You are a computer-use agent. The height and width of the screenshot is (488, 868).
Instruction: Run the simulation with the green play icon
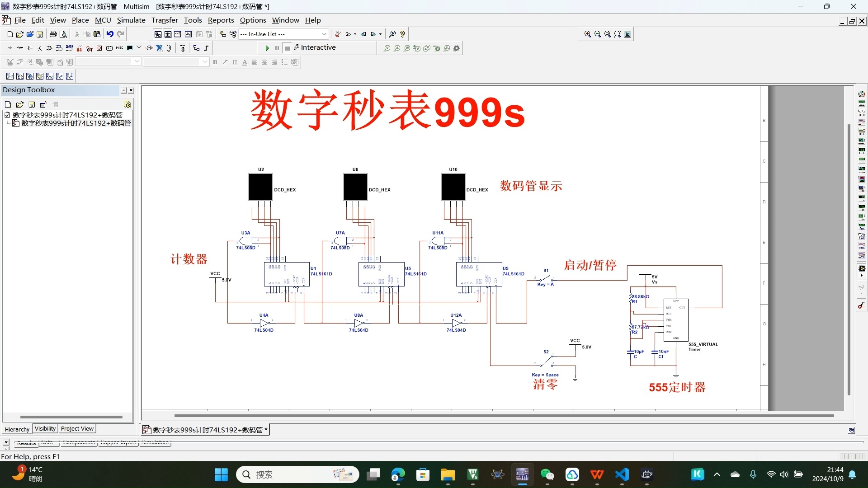pos(267,48)
